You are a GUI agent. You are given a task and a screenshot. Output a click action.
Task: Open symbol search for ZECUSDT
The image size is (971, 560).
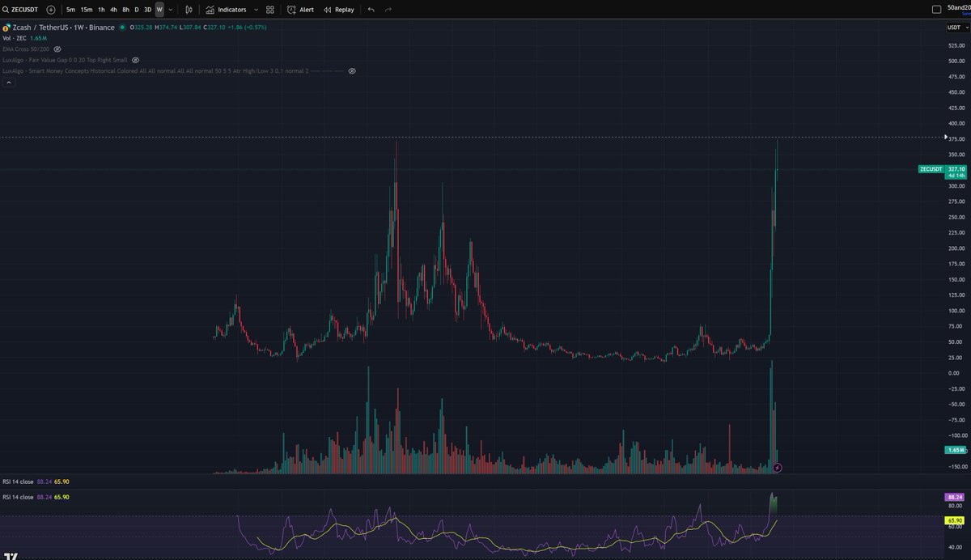pos(22,10)
